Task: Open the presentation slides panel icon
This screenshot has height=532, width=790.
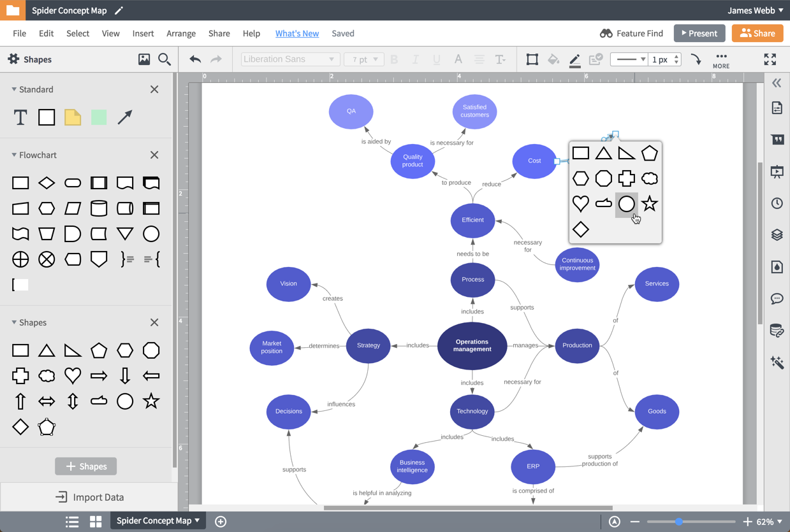Action: (777, 171)
